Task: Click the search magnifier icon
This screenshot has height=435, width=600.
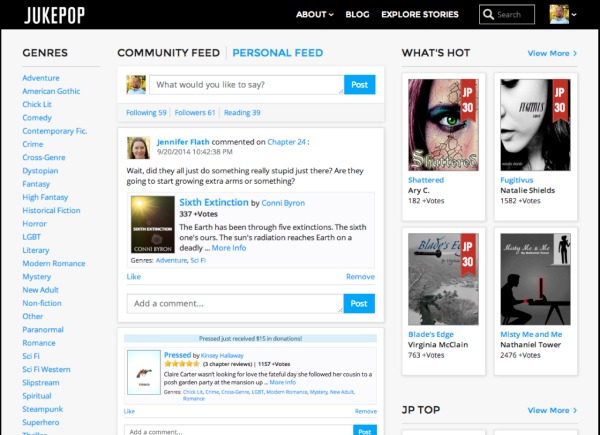Action: pyautogui.click(x=488, y=15)
